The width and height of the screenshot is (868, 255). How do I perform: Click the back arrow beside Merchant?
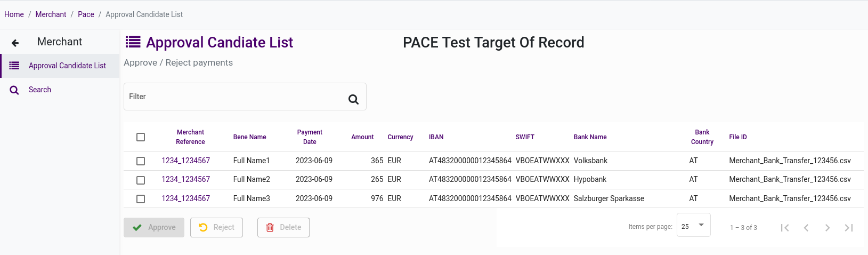tap(15, 43)
